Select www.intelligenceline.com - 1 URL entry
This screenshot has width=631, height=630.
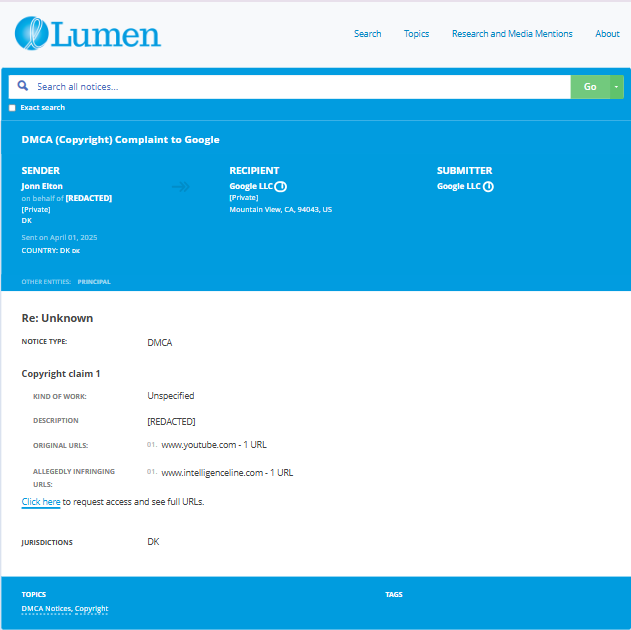click(227, 473)
